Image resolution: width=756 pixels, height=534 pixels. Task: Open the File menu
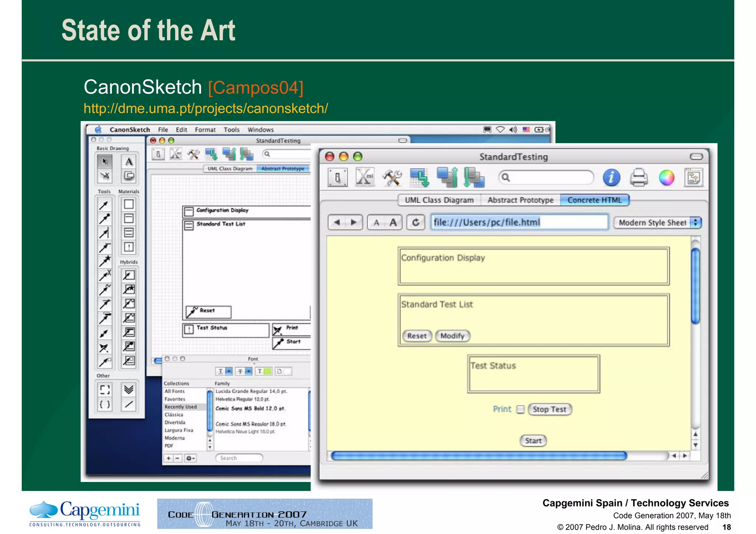(x=163, y=130)
